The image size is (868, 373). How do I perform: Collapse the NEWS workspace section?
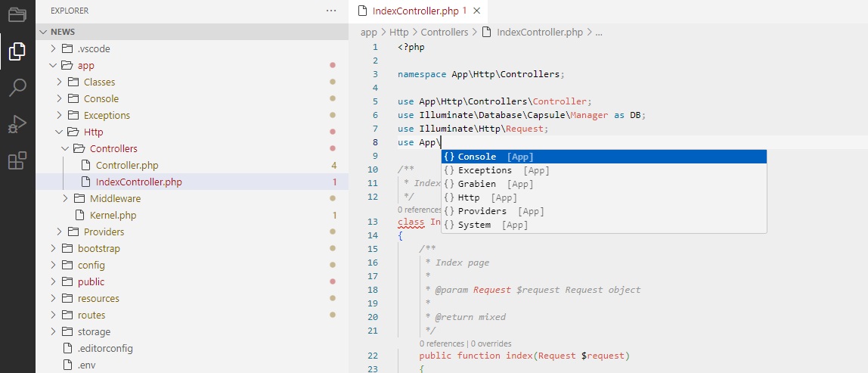pyautogui.click(x=43, y=32)
